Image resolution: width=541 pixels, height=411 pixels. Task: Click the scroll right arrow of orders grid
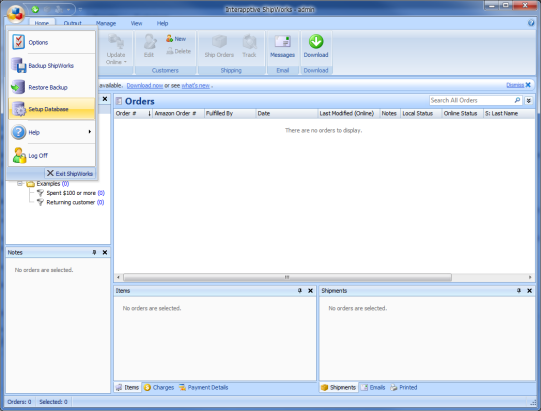pyautogui.click(x=530, y=277)
